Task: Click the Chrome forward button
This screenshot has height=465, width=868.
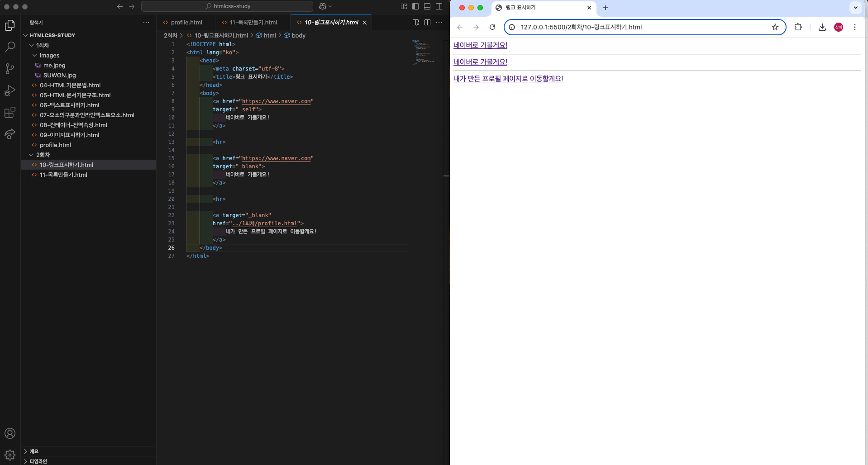Action: coord(476,27)
